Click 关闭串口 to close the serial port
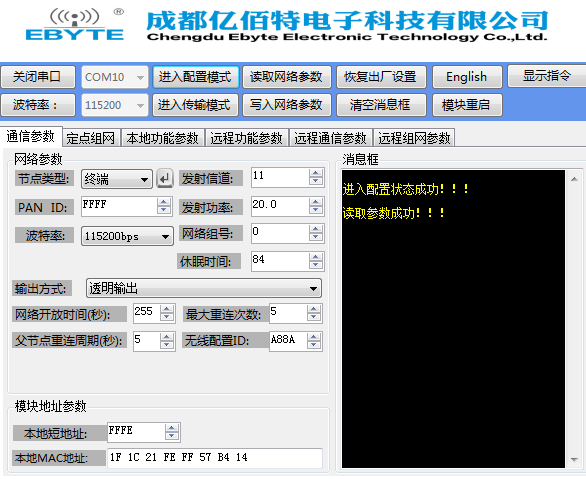Screen dimensions: 586x479 (x=38, y=77)
